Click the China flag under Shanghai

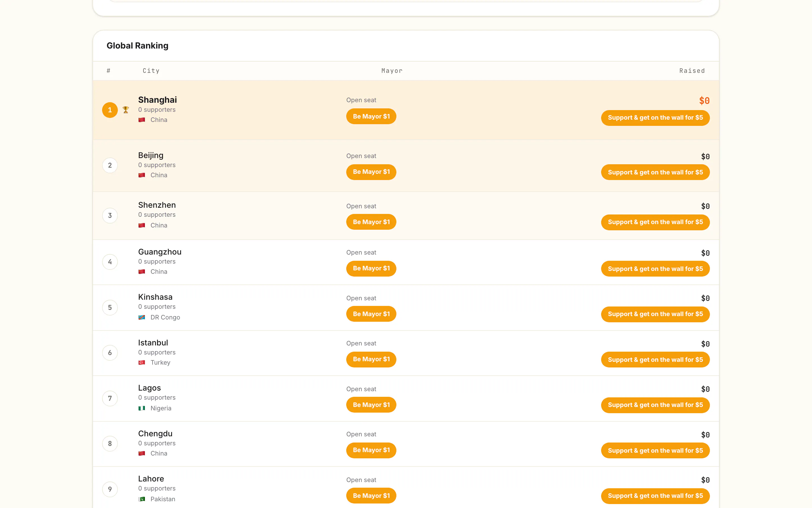142,120
